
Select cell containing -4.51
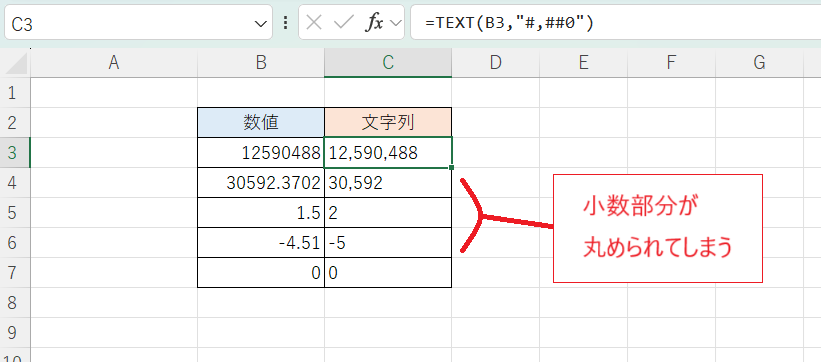pyautogui.click(x=261, y=243)
